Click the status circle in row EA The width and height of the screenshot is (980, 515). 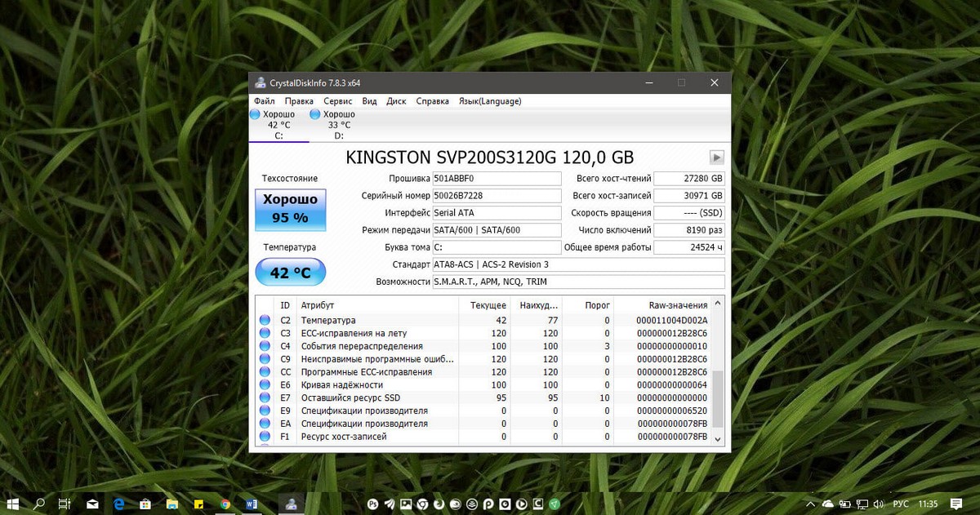pos(265,424)
